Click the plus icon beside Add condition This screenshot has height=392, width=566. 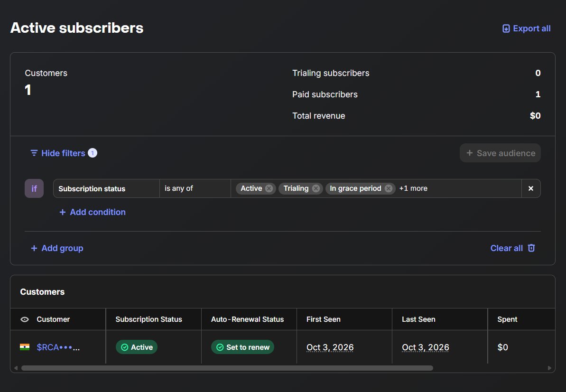pos(63,212)
